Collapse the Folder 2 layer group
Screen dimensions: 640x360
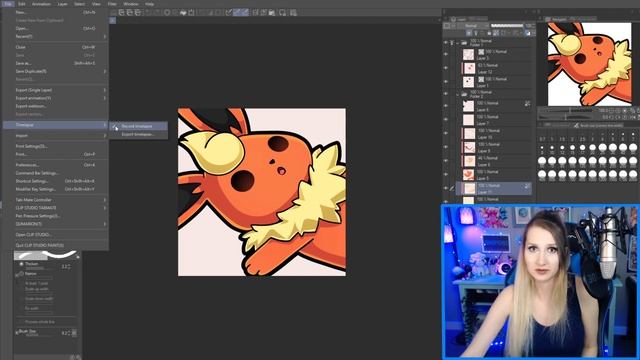pos(458,94)
